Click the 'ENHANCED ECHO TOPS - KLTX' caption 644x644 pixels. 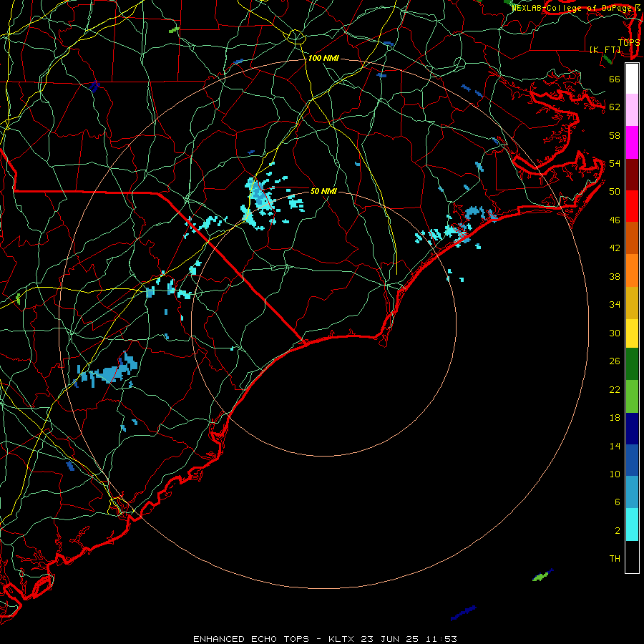[x=273, y=639]
